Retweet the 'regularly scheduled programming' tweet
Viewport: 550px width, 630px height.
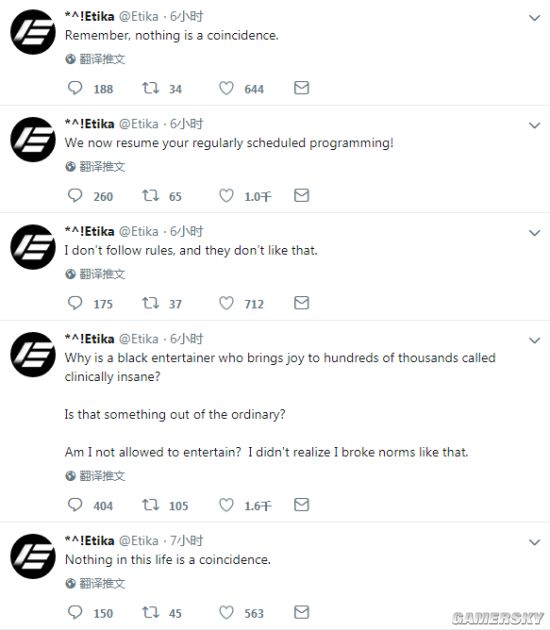tap(151, 196)
